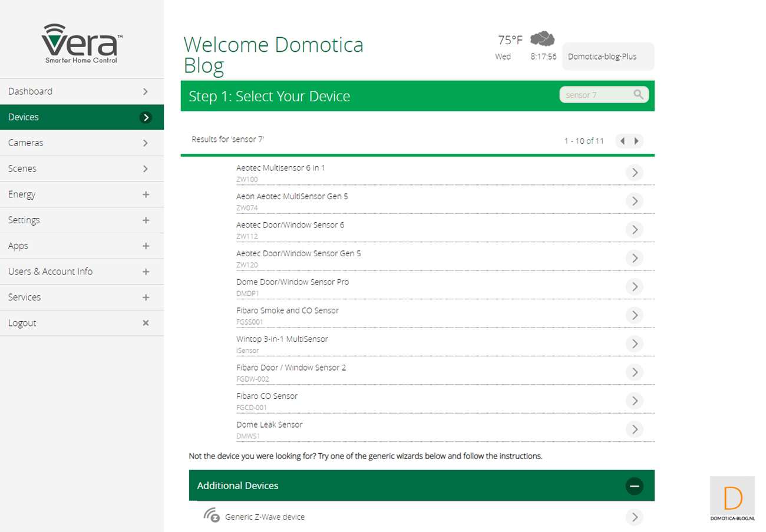Screen dimensions: 766x532
Task: Open the Cameras menu item
Action: [x=81, y=143]
